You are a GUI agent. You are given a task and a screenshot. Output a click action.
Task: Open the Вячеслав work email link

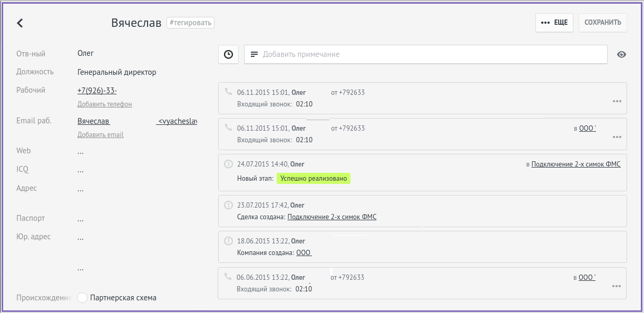click(x=93, y=121)
